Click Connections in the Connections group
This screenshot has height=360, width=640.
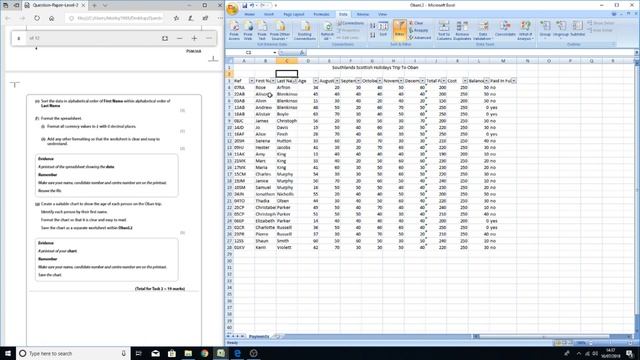(350, 23)
